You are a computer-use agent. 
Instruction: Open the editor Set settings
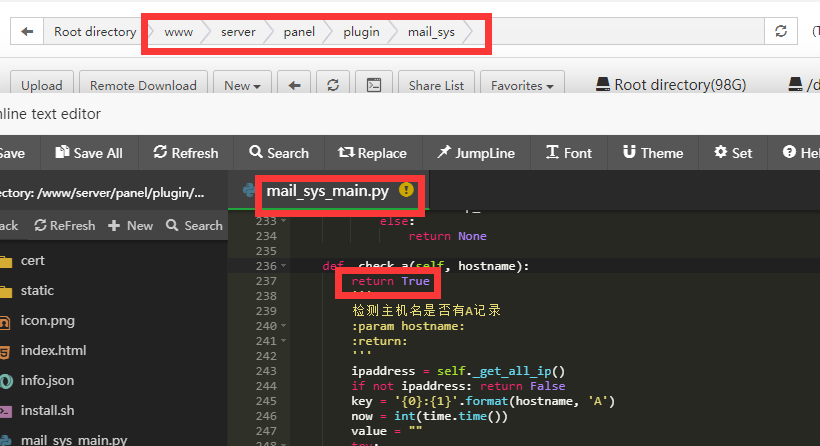pyautogui.click(x=733, y=153)
